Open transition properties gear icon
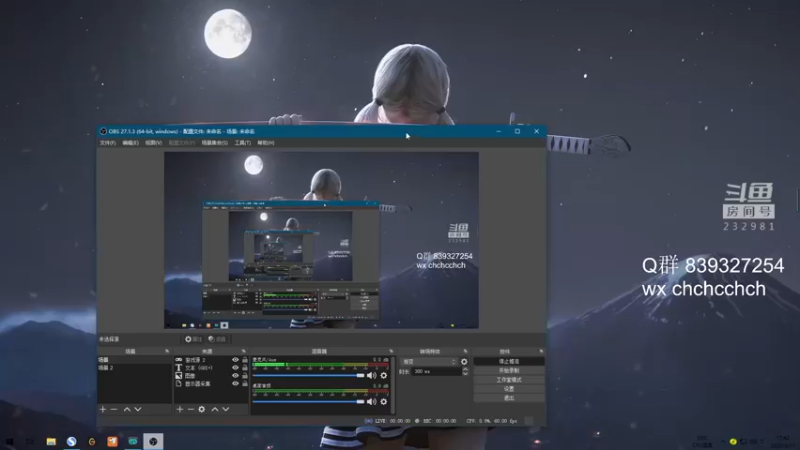Image resolution: width=800 pixels, height=450 pixels. [x=464, y=362]
